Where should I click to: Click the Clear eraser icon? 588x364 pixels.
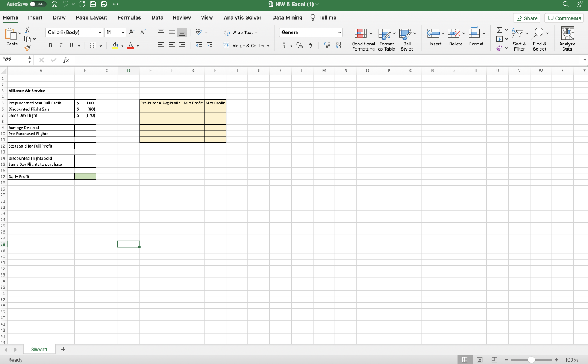point(499,48)
